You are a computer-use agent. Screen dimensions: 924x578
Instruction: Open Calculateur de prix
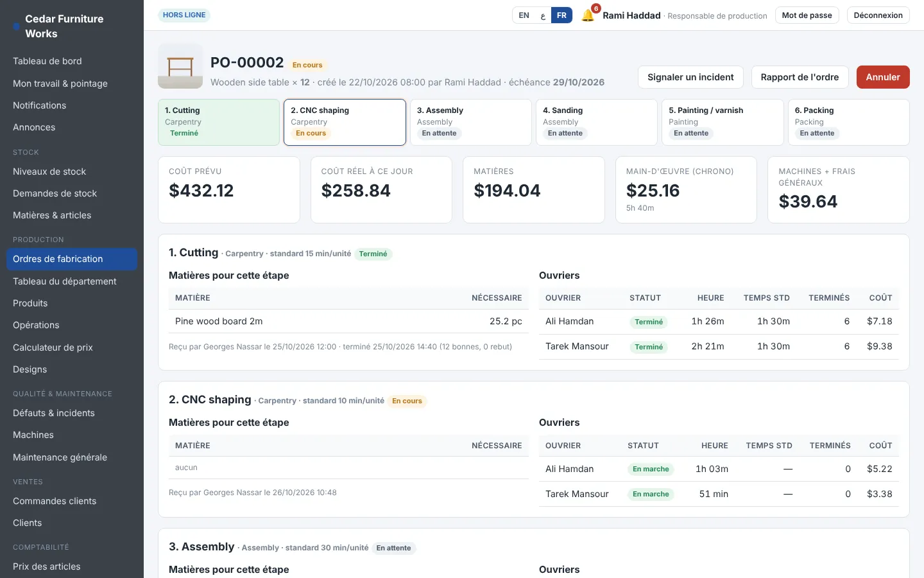point(72,347)
